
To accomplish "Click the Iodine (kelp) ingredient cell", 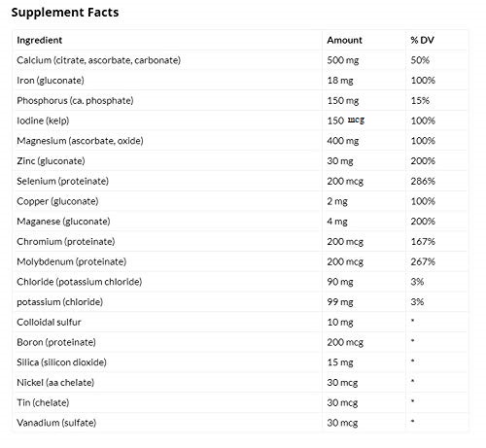I will coord(167,121).
